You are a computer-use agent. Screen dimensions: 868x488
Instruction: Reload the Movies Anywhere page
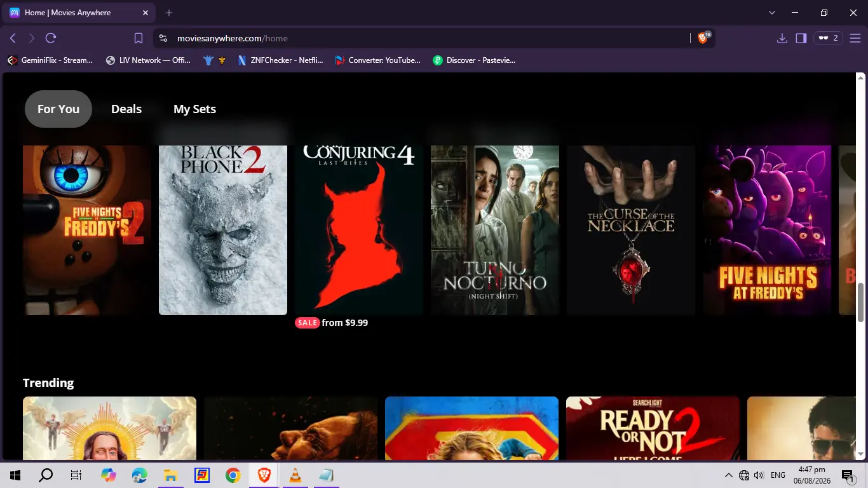tap(51, 38)
